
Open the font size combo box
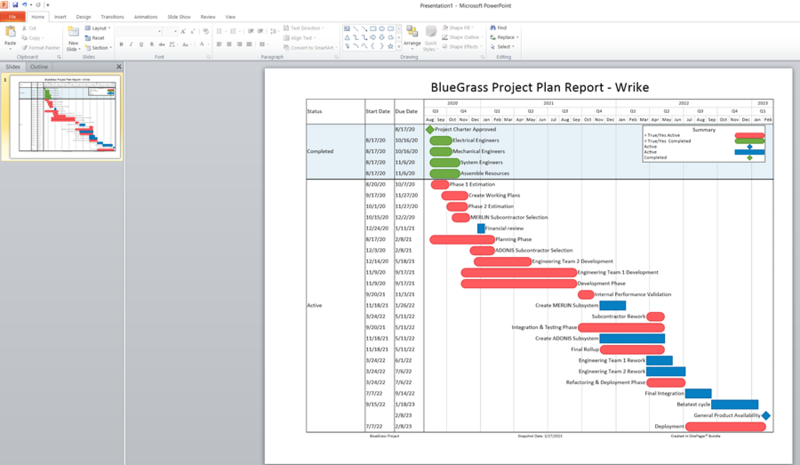(170, 32)
